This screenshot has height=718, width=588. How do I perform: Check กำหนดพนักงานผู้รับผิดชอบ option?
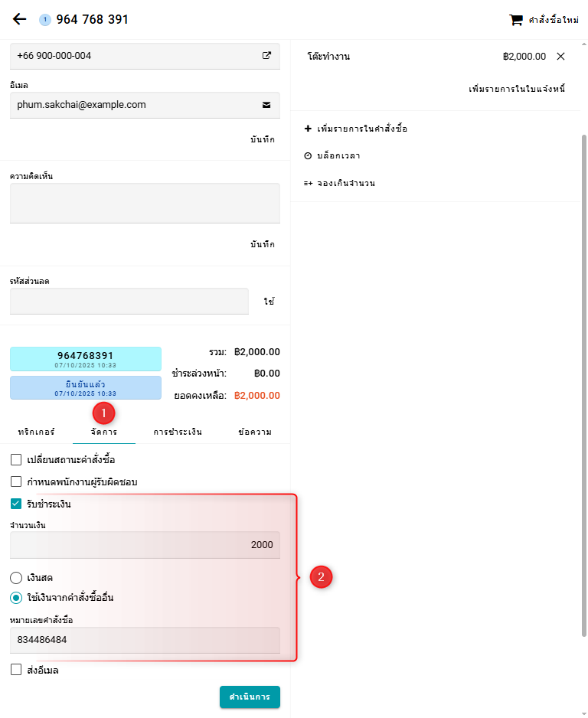[16, 482]
